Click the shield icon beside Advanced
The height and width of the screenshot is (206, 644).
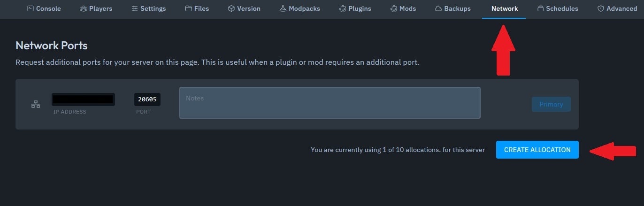pyautogui.click(x=600, y=8)
